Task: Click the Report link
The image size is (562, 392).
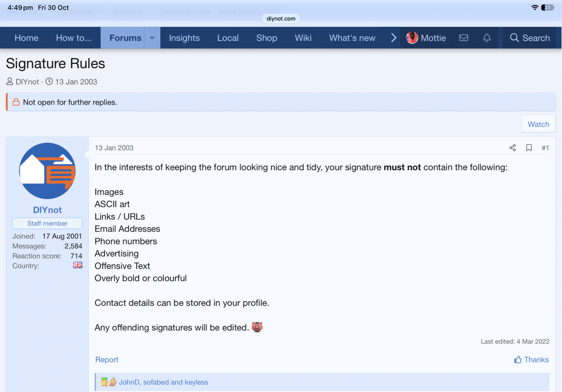Action: [x=107, y=360]
